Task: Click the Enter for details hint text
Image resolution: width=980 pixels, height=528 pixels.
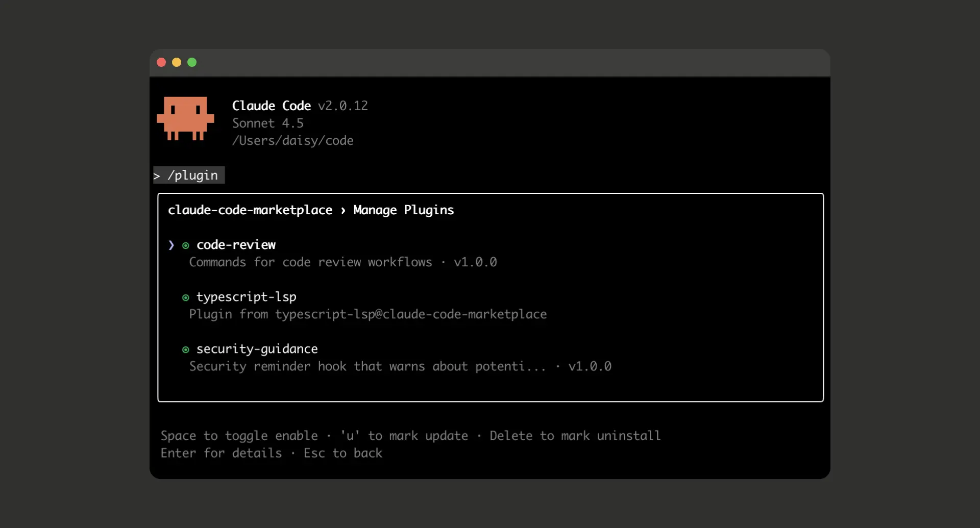Action: click(x=221, y=453)
